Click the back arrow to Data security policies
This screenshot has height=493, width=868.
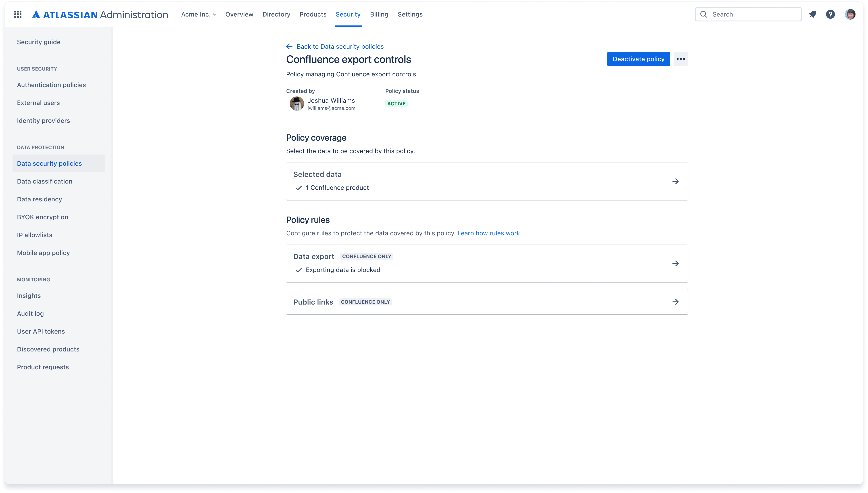point(290,46)
